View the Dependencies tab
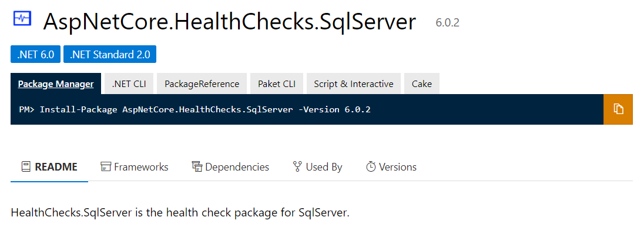This screenshot has height=237, width=644. tap(230, 167)
